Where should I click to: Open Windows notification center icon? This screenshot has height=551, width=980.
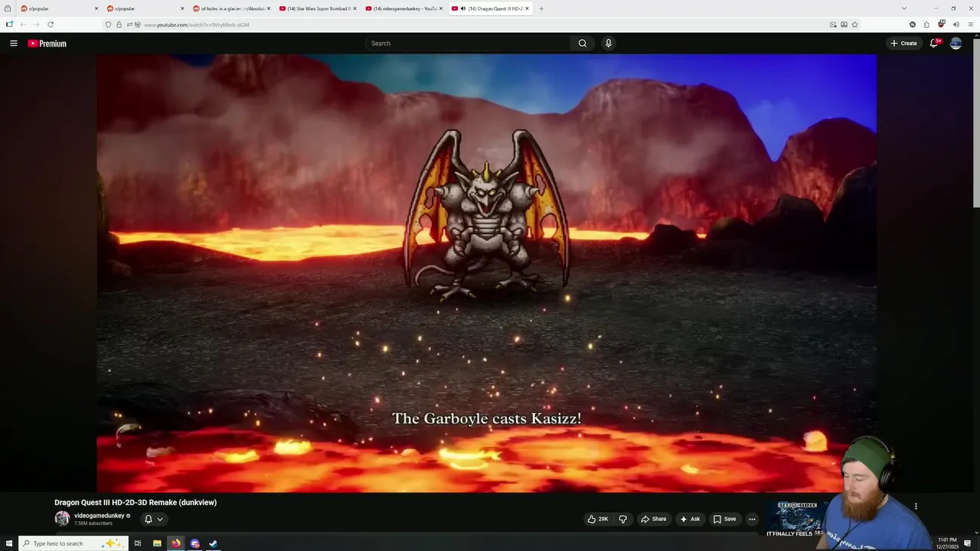(x=968, y=543)
